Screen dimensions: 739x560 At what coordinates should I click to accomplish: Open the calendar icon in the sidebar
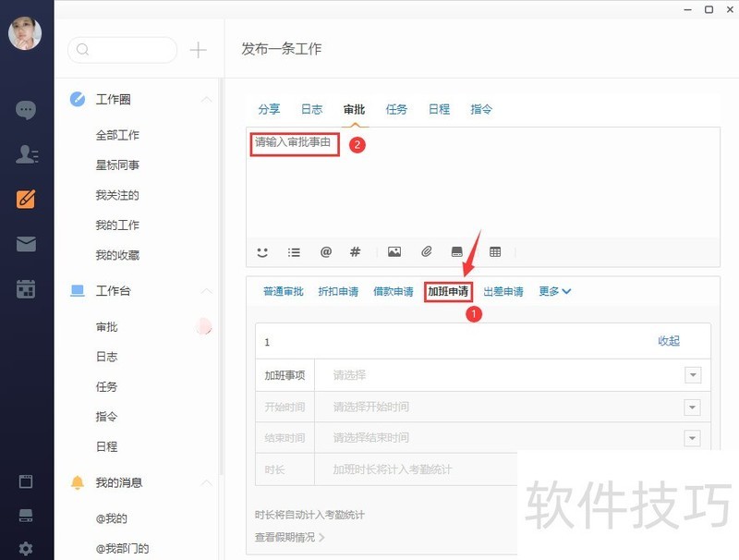25,287
